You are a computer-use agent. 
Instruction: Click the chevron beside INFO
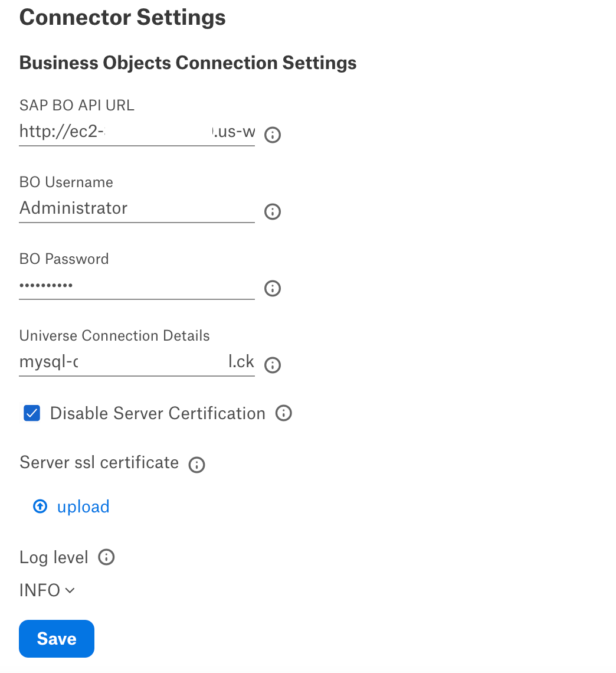[70, 590]
